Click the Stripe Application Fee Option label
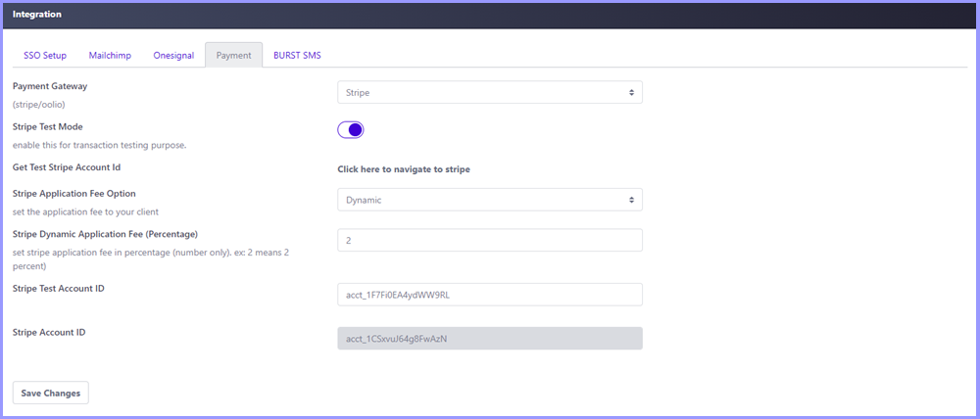This screenshot has width=980, height=419. (74, 194)
